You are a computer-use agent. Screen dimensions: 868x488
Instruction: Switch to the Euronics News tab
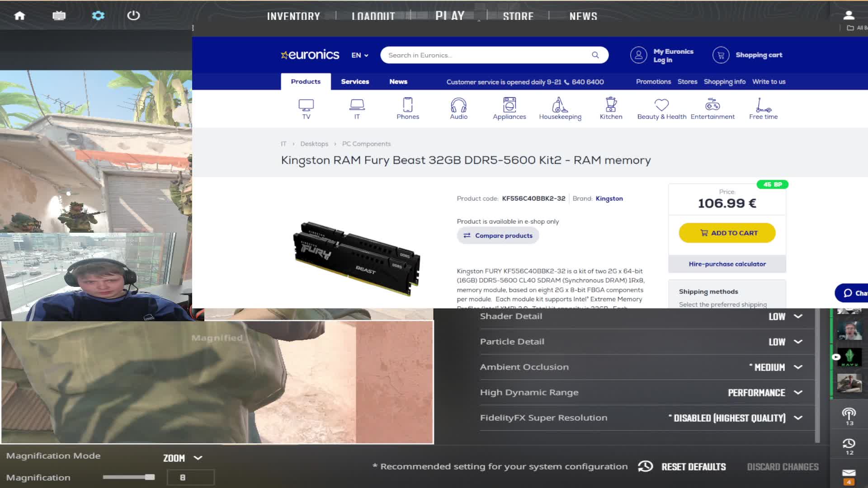pyautogui.click(x=398, y=81)
